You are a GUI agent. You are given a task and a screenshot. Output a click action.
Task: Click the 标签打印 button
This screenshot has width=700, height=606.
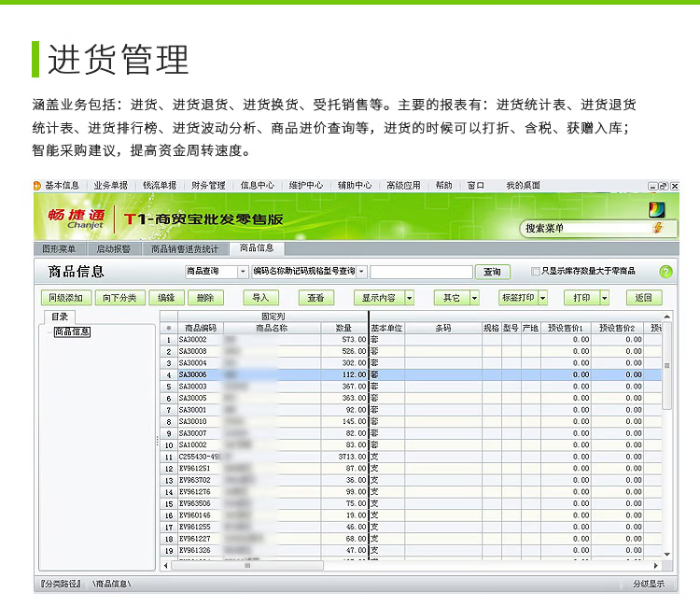point(518,298)
